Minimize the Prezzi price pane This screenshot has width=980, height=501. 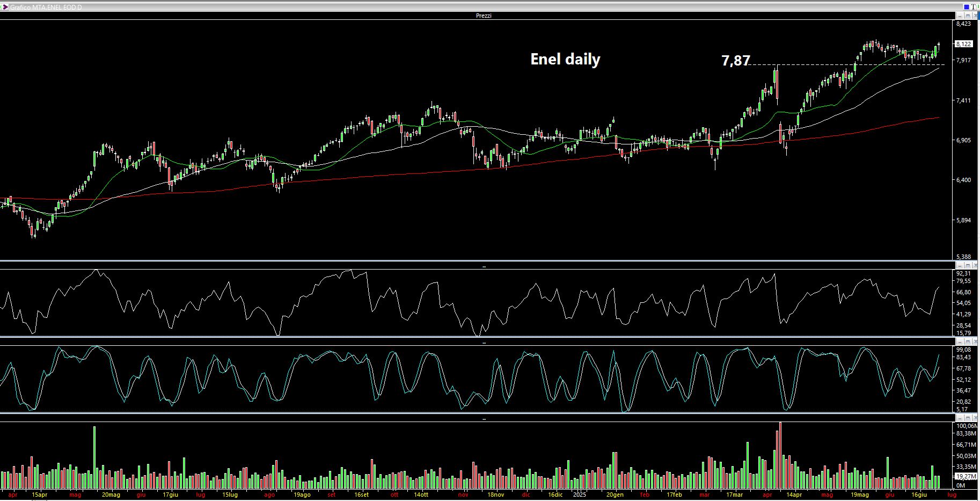pos(960,16)
